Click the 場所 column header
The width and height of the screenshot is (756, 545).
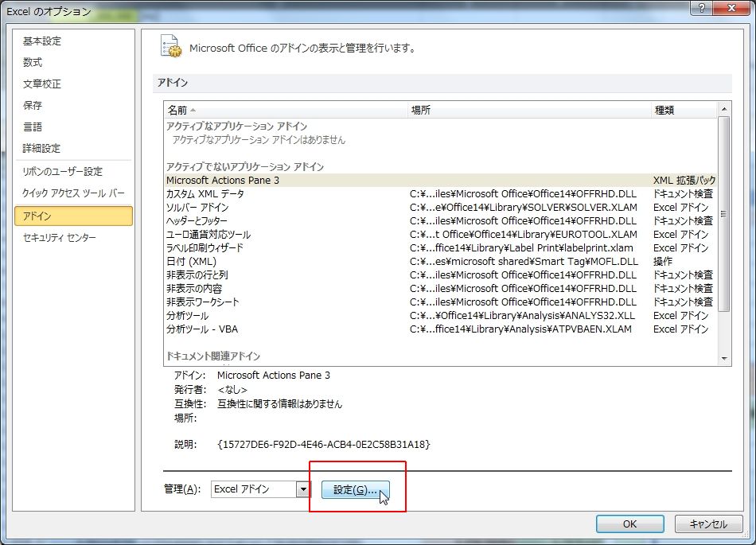pyautogui.click(x=529, y=110)
